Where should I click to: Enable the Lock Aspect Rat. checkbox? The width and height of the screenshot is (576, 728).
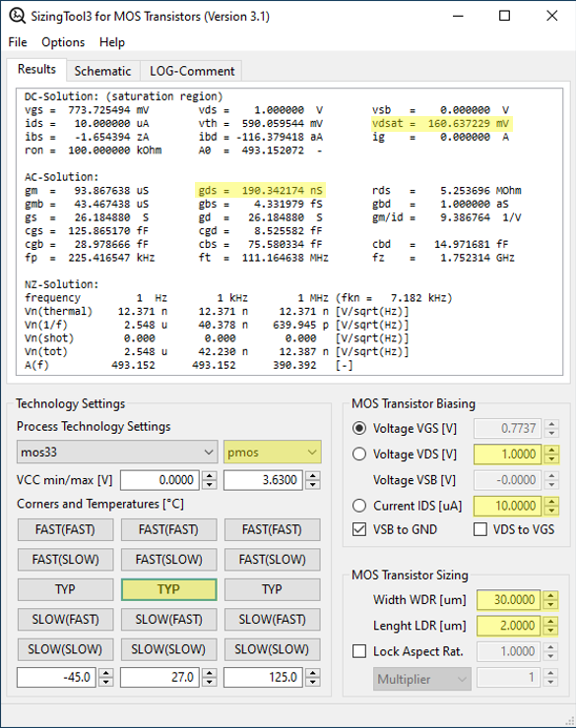click(359, 651)
